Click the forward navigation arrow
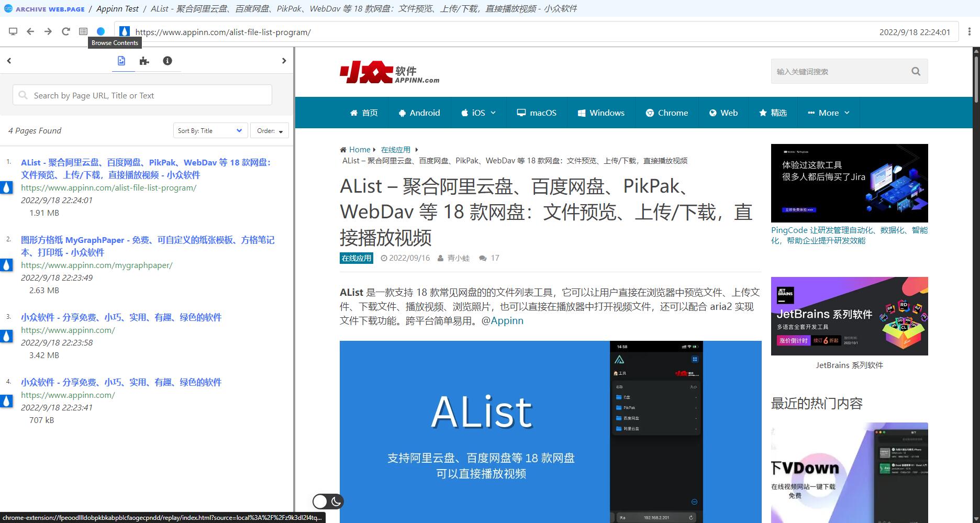Image resolution: width=980 pixels, height=523 pixels. coord(48,32)
